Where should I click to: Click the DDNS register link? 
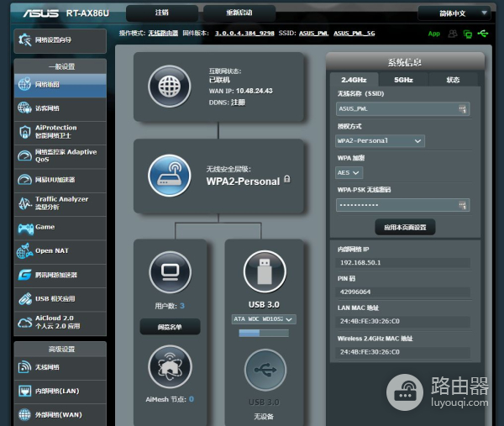pos(239,103)
